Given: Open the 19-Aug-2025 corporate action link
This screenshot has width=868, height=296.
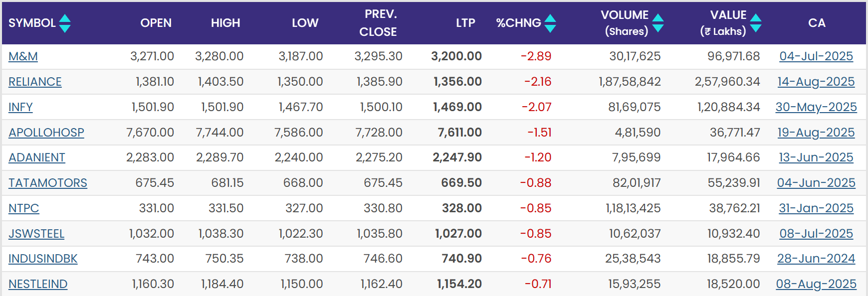Looking at the screenshot, I should pyautogui.click(x=816, y=133).
